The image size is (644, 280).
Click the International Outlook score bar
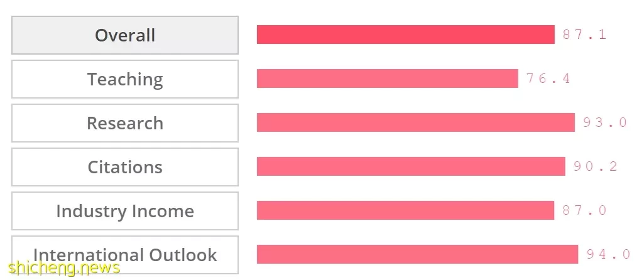click(x=417, y=254)
